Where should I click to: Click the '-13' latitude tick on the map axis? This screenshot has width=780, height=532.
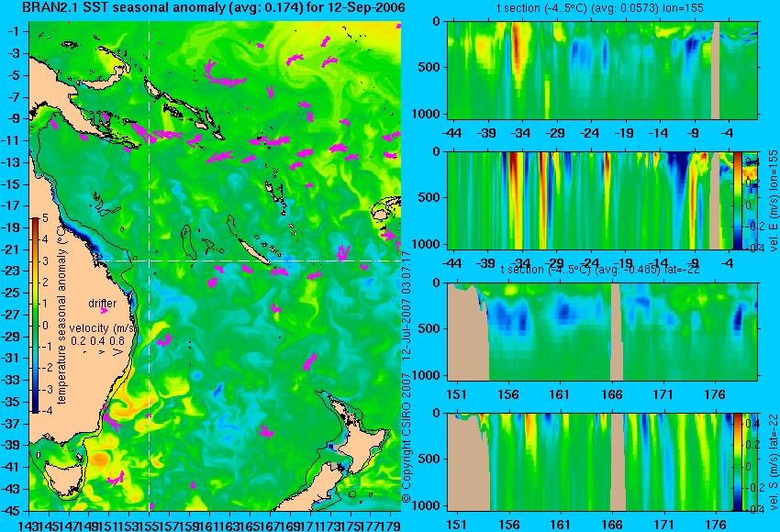pos(11,162)
